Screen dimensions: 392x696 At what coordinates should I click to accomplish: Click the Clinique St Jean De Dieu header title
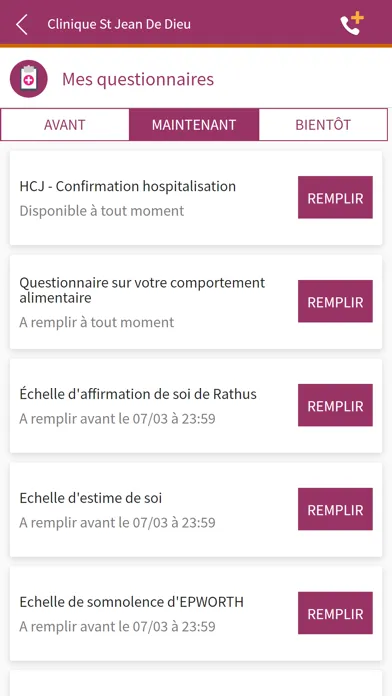(x=119, y=24)
